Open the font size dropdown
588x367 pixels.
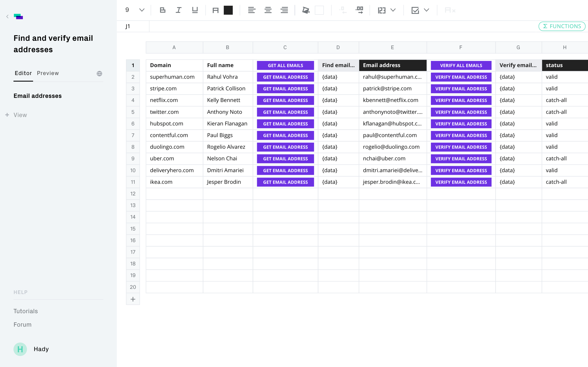click(x=142, y=10)
